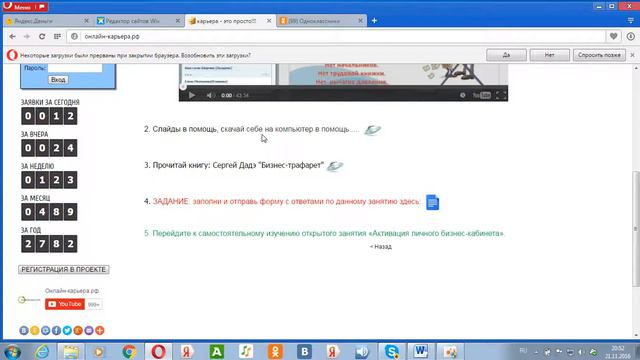Click the red YouTube subscribe button
The width and height of the screenshot is (640, 360).
[x=64, y=304]
